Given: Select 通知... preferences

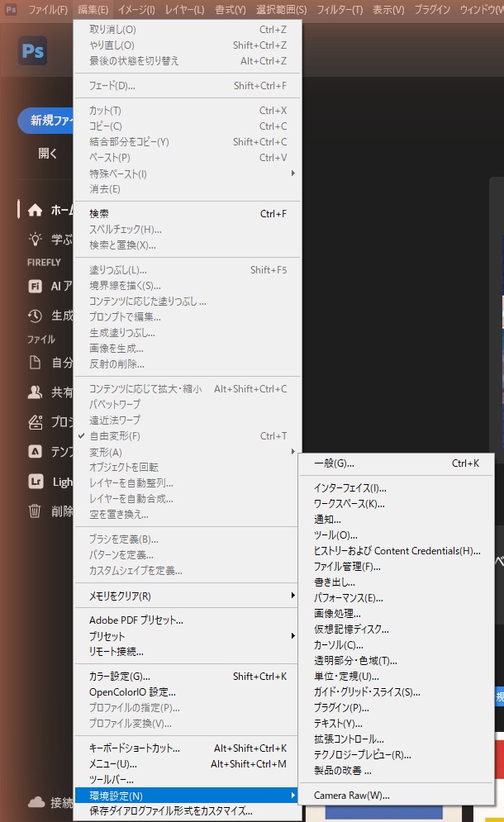Looking at the screenshot, I should [x=396, y=520].
